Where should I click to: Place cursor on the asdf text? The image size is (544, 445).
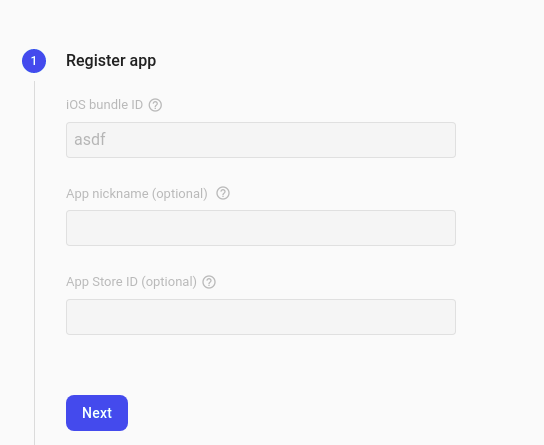tap(90, 139)
